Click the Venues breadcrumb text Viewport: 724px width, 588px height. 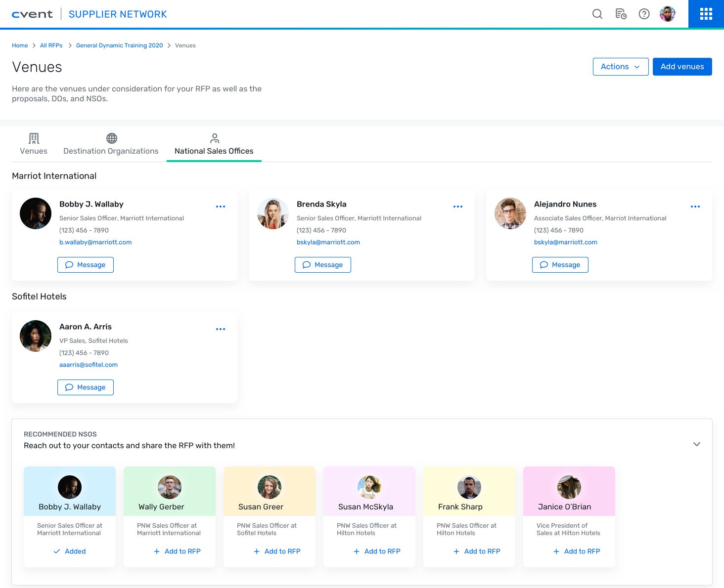[185, 45]
